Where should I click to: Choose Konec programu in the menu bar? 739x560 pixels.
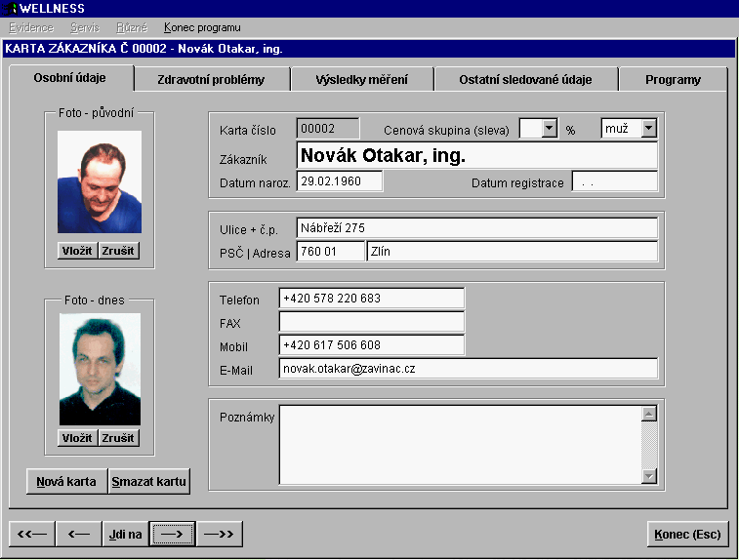202,27
